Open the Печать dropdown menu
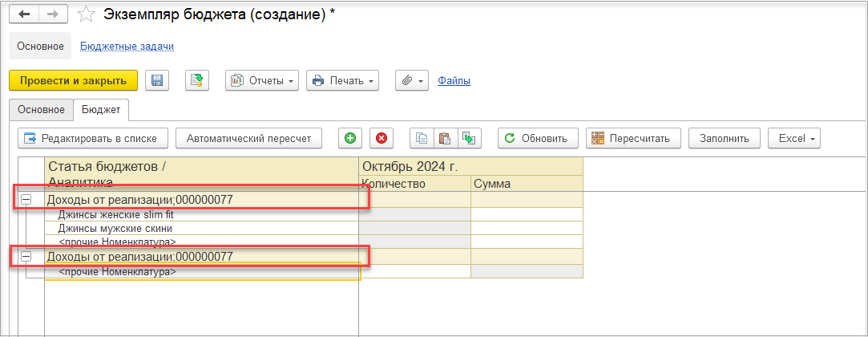The image size is (868, 337). (x=343, y=80)
